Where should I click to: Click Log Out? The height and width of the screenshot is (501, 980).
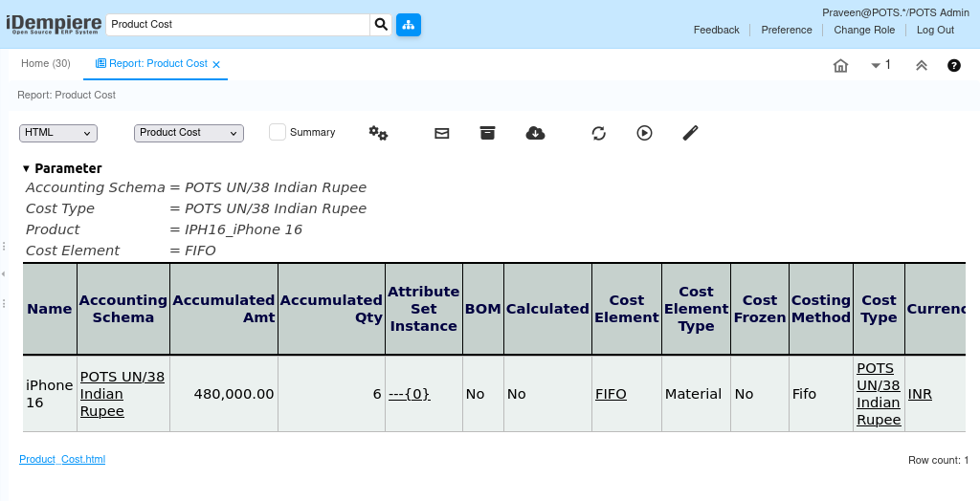click(935, 30)
